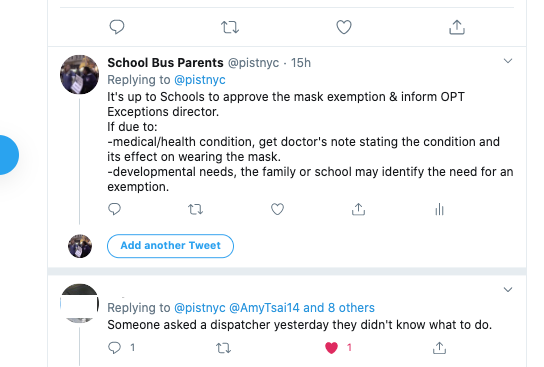Open School Bus Parents tweet options chevron

point(508,61)
